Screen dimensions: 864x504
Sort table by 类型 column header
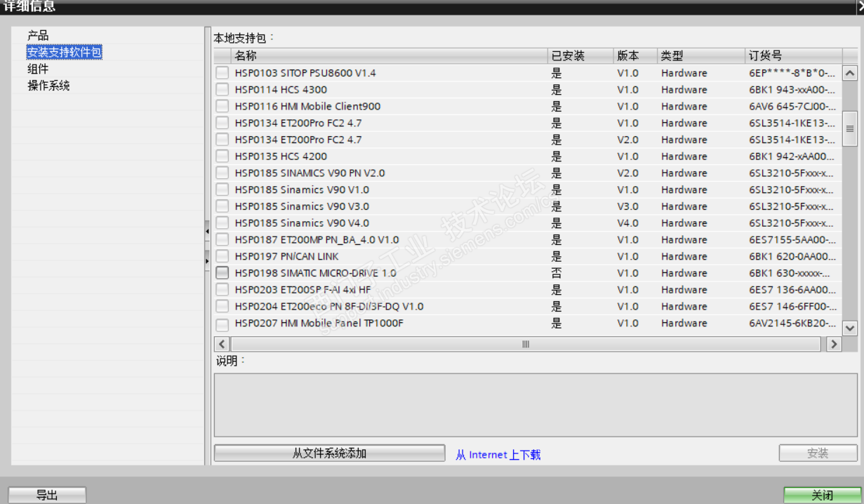coord(700,56)
